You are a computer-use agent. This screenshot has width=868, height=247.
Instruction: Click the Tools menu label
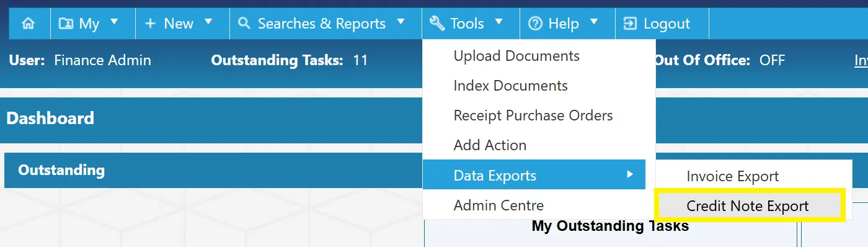coord(467,24)
